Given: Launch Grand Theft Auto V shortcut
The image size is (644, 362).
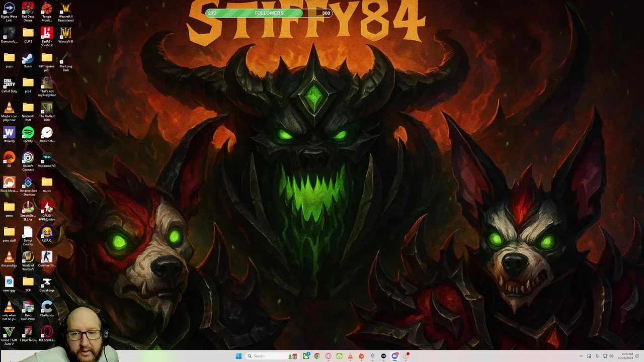Looking at the screenshot, I should coord(9,336).
